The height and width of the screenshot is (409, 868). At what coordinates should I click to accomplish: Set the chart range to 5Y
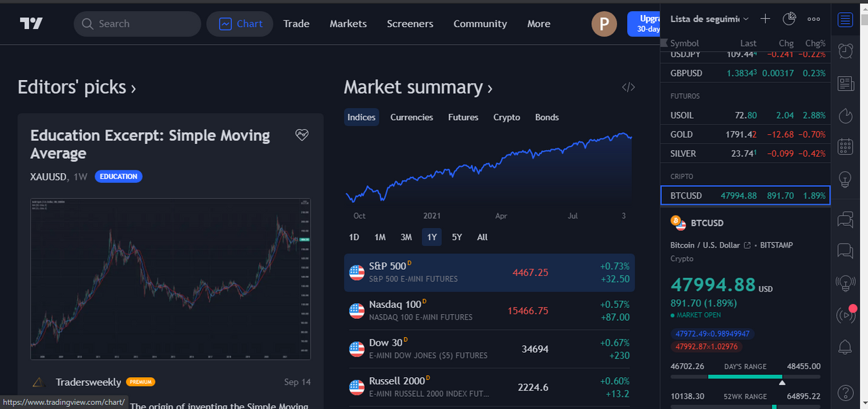click(x=457, y=237)
